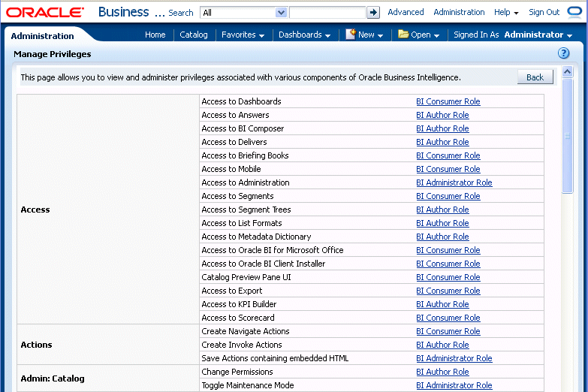Open role link for Oracle BI for Microsoft Office
This screenshot has width=588, height=392.
[x=448, y=250]
